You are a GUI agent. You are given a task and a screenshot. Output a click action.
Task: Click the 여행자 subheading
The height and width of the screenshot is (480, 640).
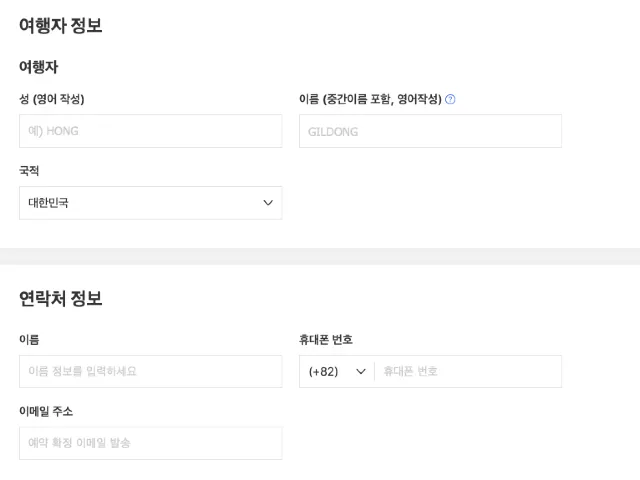[x=38, y=67]
